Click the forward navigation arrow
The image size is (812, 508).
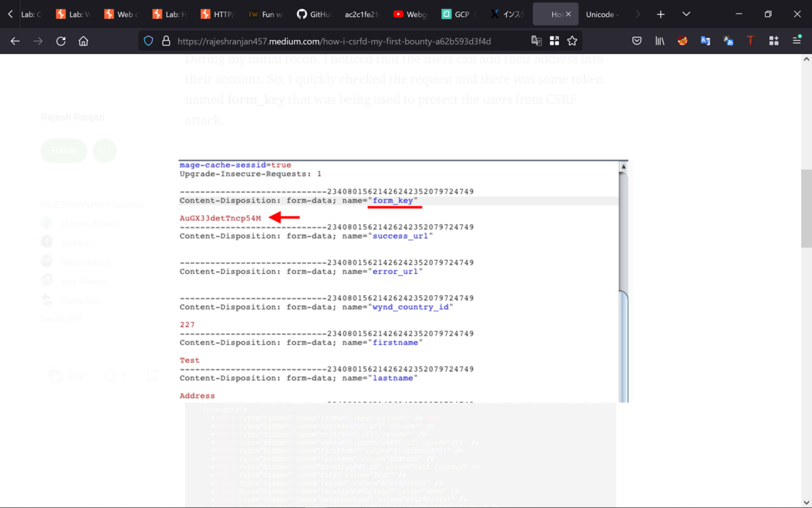click(38, 41)
